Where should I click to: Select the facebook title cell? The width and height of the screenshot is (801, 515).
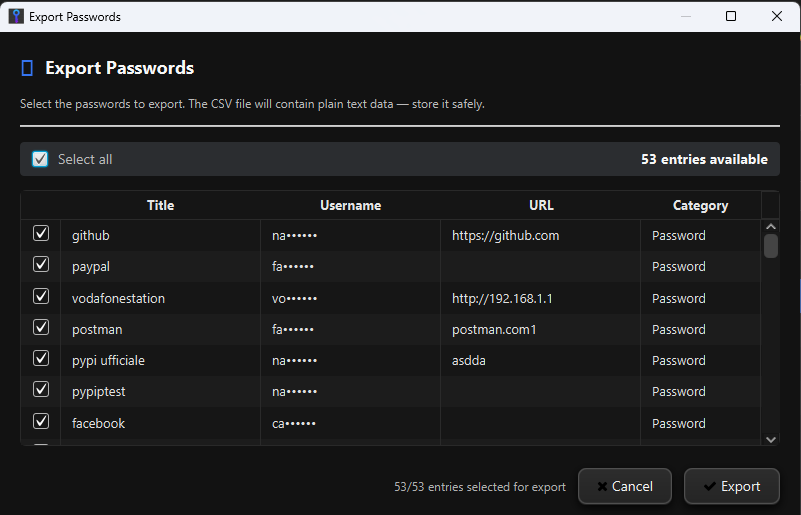(160, 424)
